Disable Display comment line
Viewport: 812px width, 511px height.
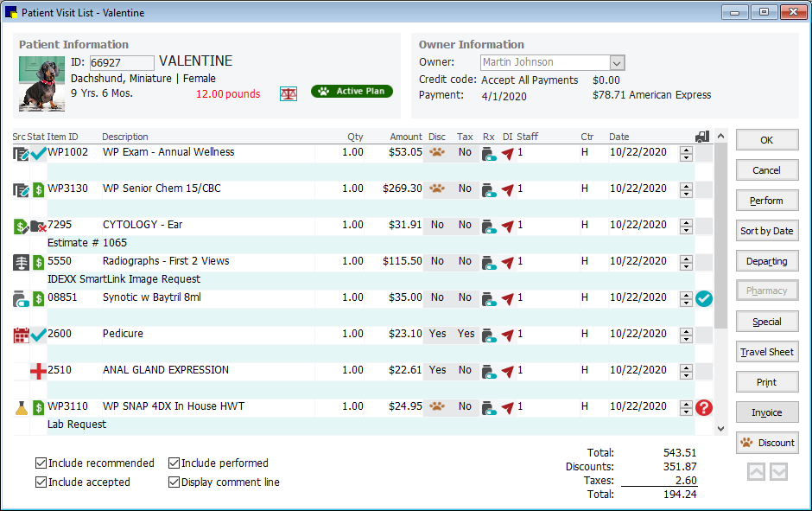[x=173, y=482]
